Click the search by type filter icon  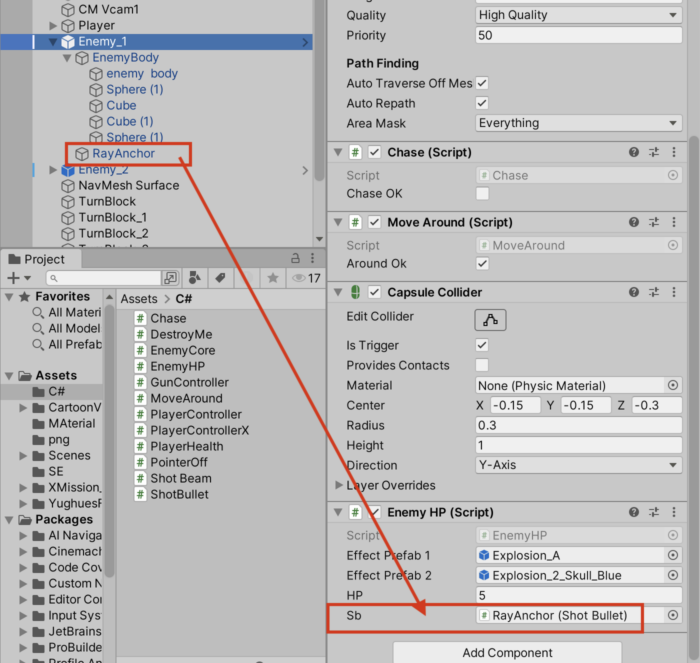coord(195,277)
